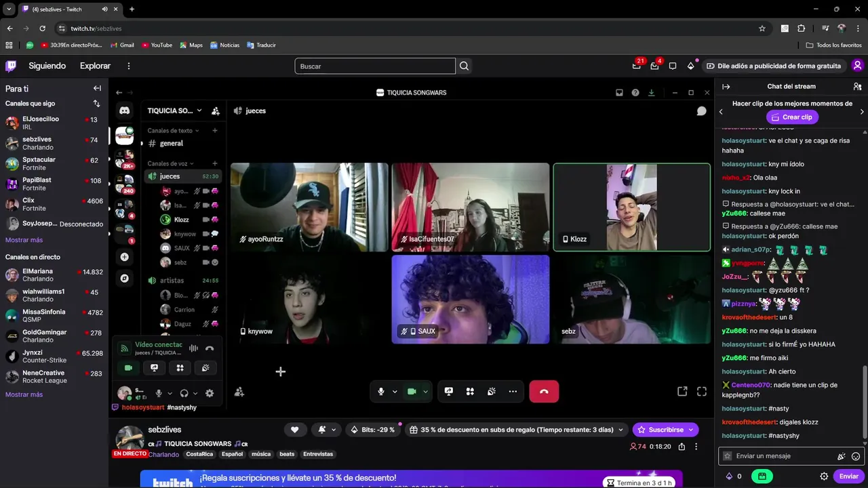Click Crear clip button
868x488 pixels.
[x=792, y=117]
